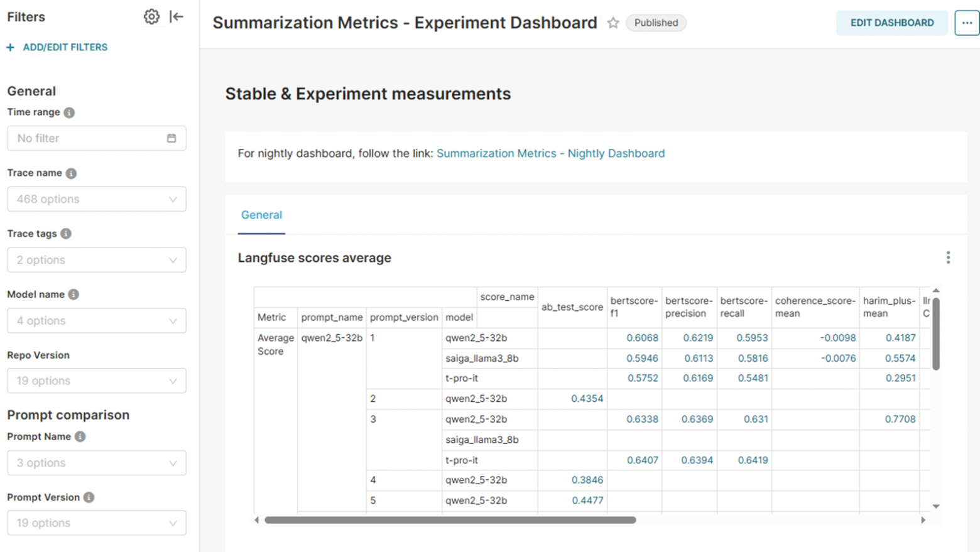This screenshot has height=552, width=980.
Task: Click the Prompt Version info icon
Action: pyautogui.click(x=89, y=497)
